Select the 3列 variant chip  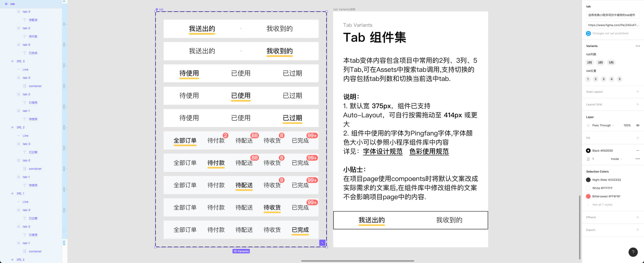coord(600,63)
